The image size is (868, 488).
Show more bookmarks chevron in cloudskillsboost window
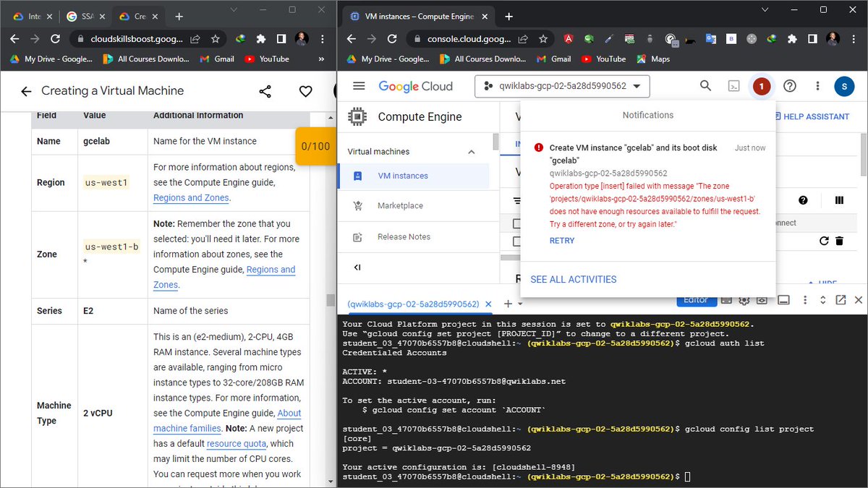(320, 59)
